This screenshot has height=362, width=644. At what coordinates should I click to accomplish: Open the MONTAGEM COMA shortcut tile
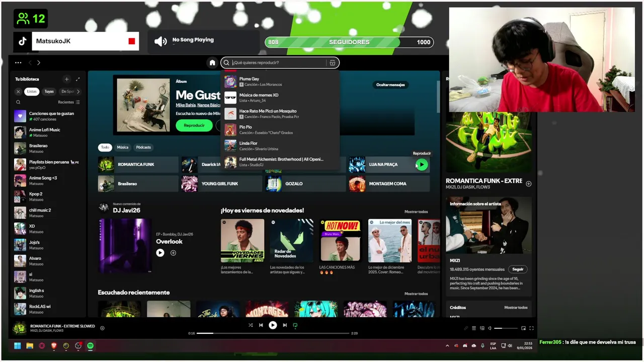coord(389,184)
